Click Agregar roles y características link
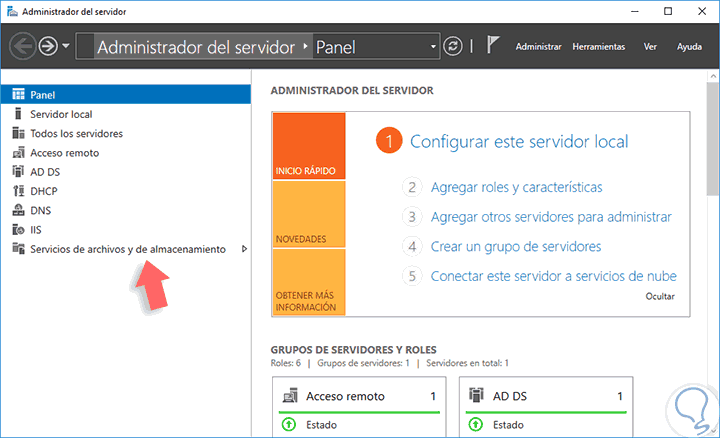The height and width of the screenshot is (438, 720). 516,187
